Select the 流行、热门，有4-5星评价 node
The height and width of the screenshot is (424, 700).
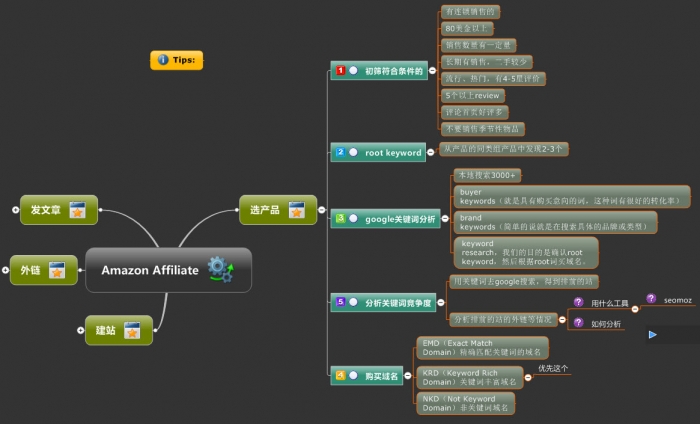(x=493, y=79)
